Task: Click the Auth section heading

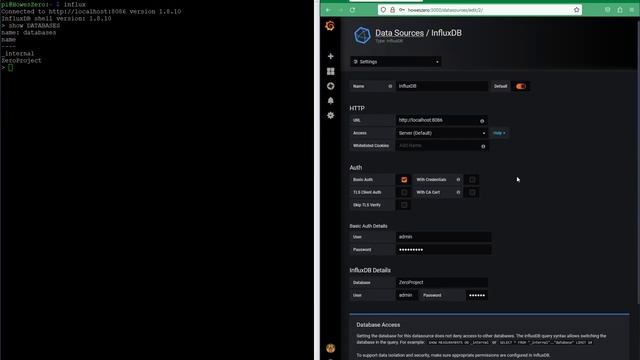Action: pos(356,167)
